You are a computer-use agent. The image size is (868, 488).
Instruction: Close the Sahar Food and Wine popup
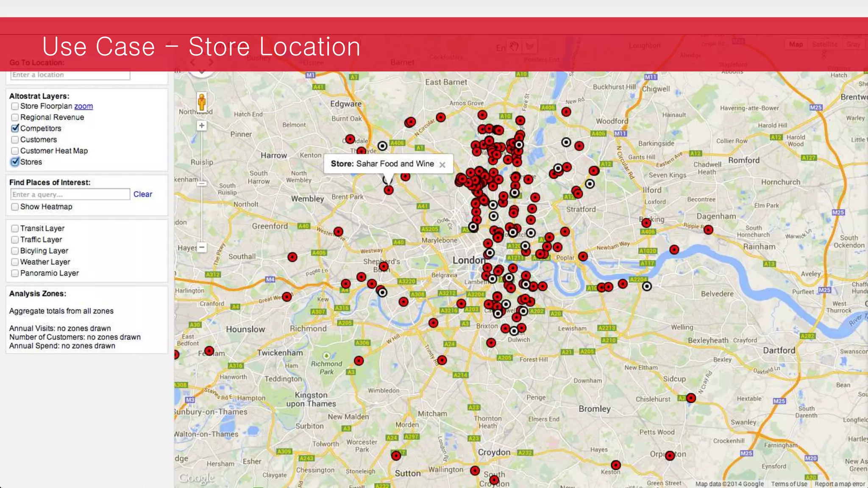click(442, 165)
